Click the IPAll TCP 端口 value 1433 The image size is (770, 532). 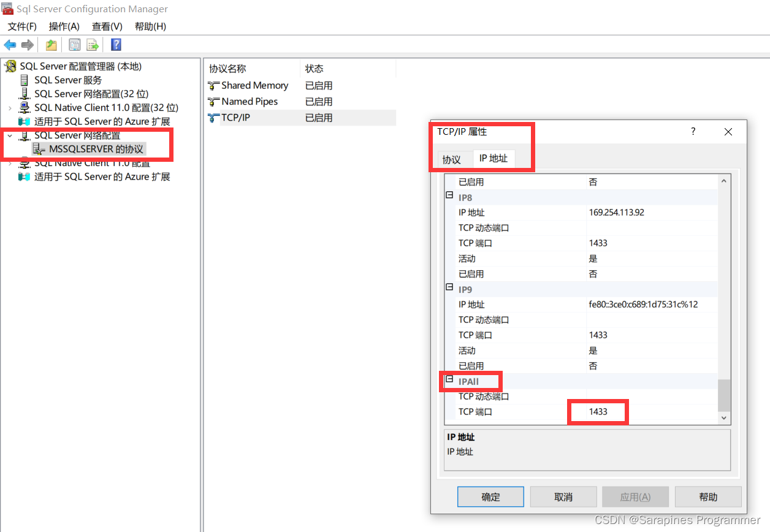click(598, 412)
